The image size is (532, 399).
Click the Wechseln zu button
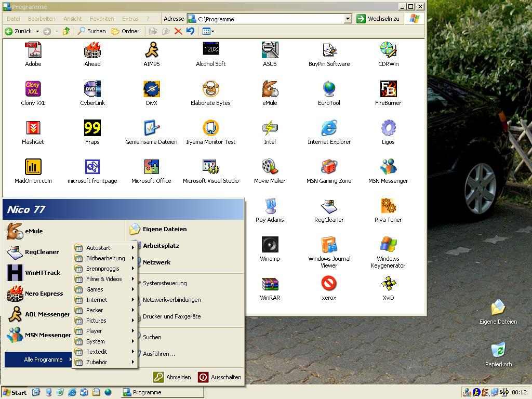point(378,19)
